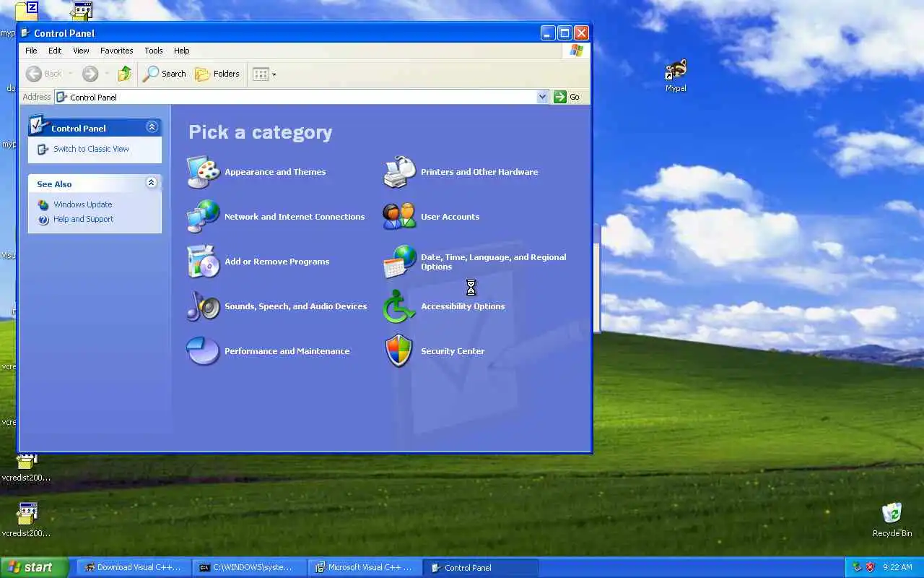
Task: Minimize the Control Panel window
Action: pyautogui.click(x=548, y=33)
